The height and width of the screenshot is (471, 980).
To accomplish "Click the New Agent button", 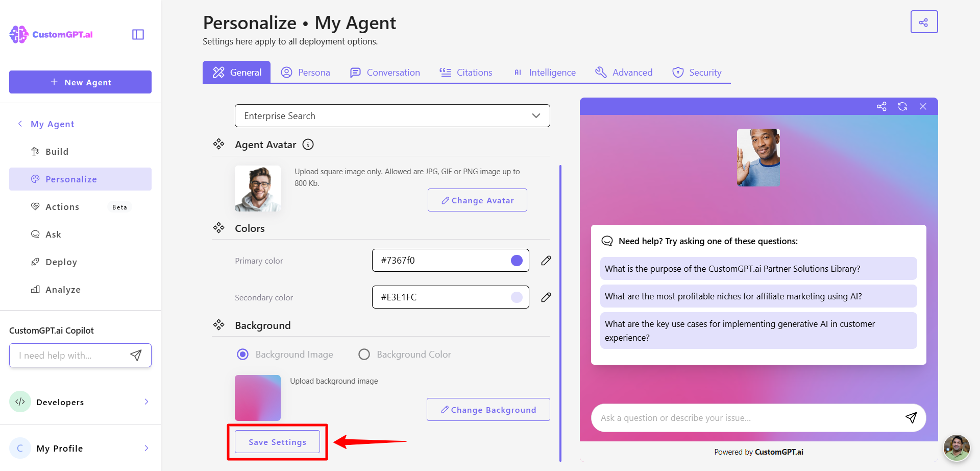I will tap(80, 82).
